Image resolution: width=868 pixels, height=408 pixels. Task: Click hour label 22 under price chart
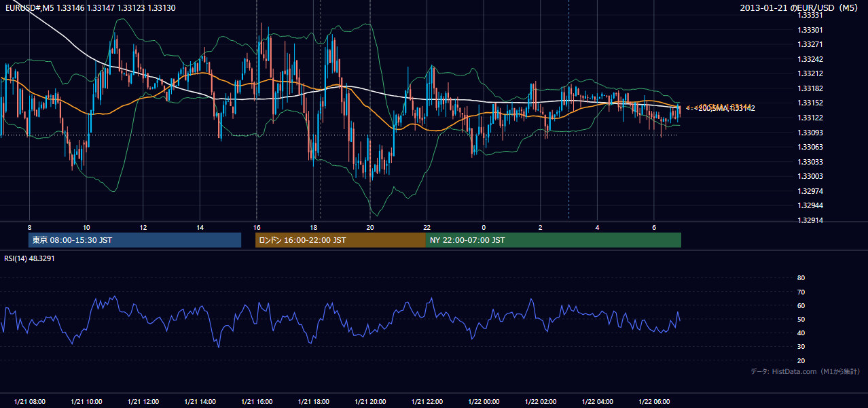[x=427, y=227]
